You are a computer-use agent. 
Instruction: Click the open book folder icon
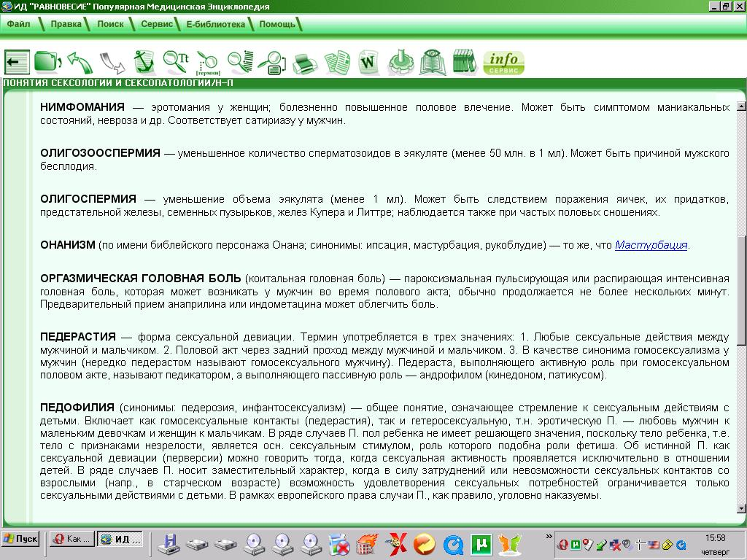47,62
